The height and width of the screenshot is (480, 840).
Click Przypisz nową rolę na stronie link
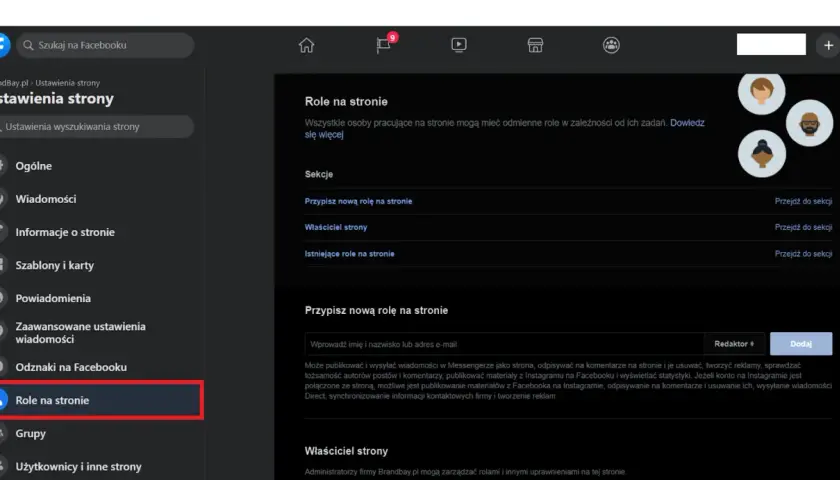[x=358, y=201]
